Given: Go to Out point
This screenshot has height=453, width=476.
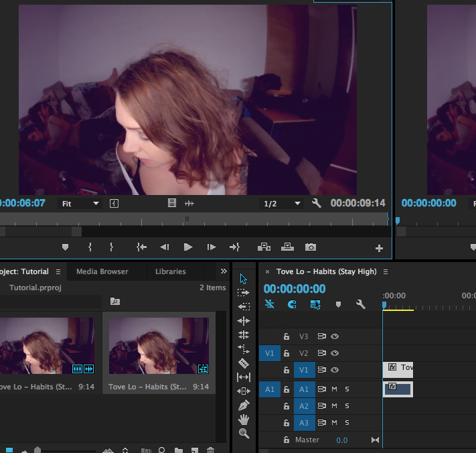Looking at the screenshot, I should click(234, 247).
